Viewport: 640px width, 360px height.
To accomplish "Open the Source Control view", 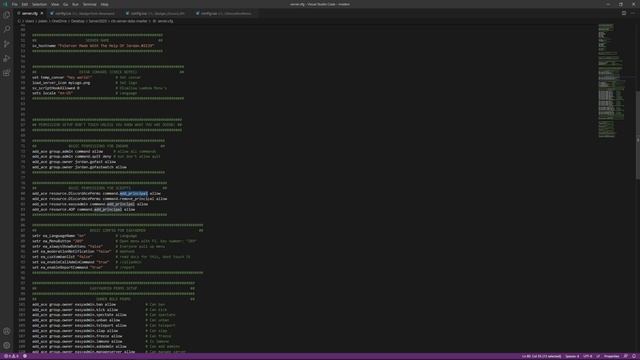I will pyautogui.click(x=7, y=44).
